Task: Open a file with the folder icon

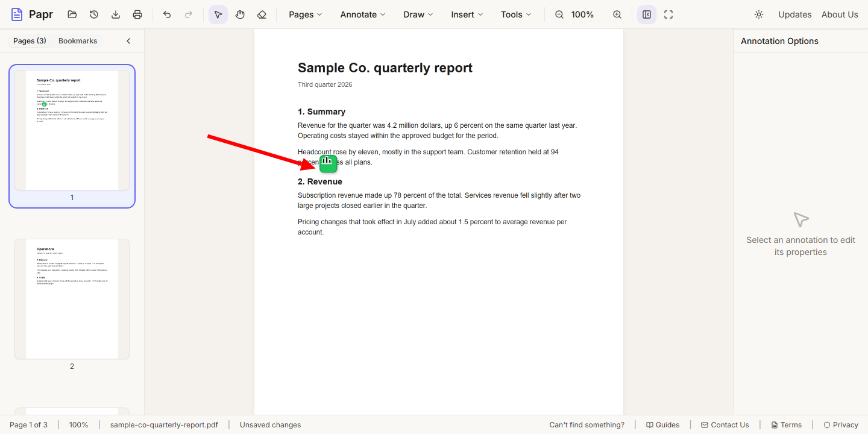Action: point(72,14)
